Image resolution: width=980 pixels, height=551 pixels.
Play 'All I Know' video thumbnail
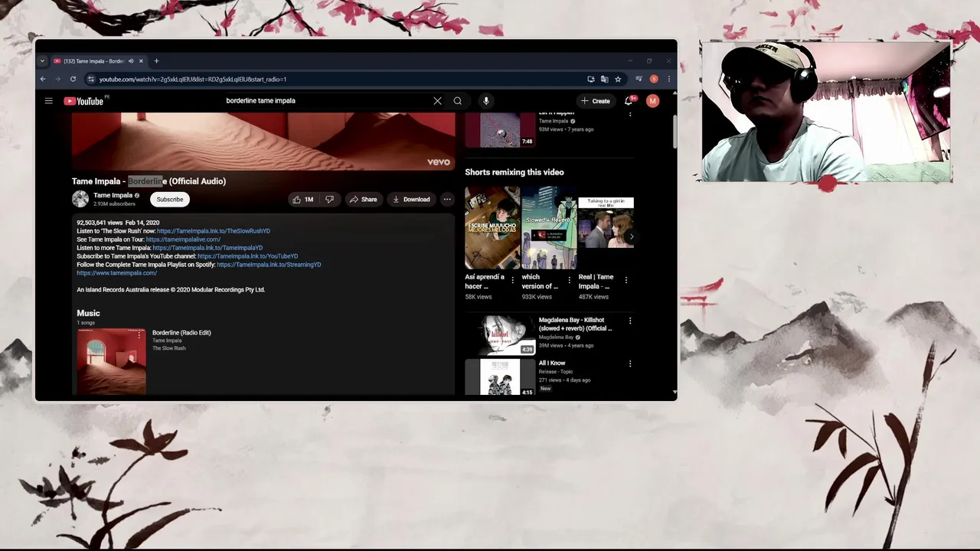(x=500, y=377)
